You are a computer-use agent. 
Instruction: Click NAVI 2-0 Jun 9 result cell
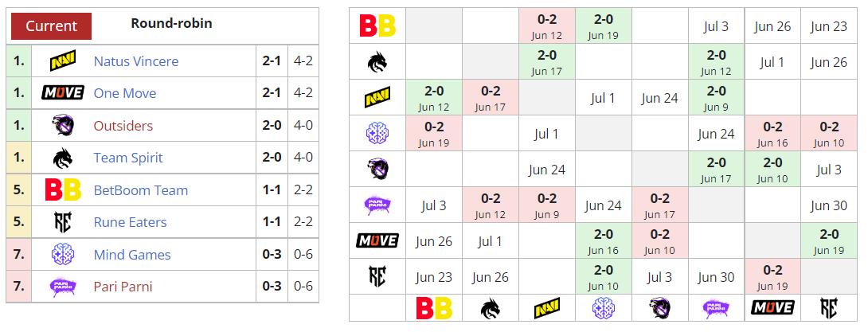pos(717,98)
